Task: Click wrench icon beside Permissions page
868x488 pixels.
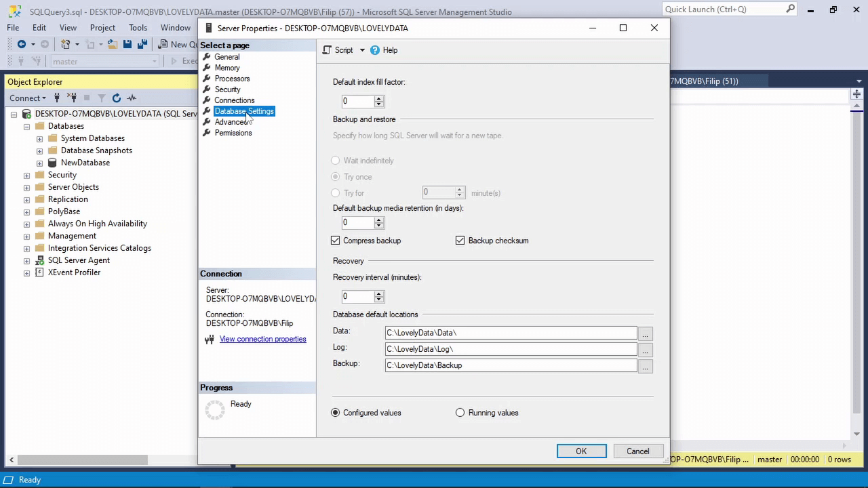Action: click(207, 133)
